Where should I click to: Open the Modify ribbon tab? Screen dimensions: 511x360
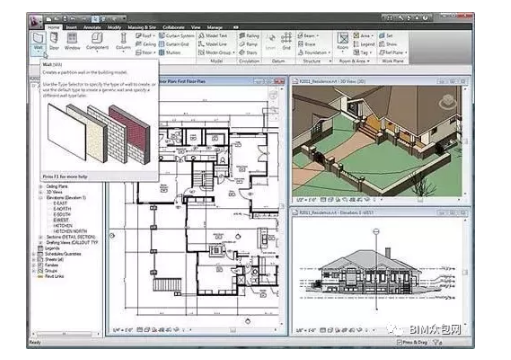114,27
